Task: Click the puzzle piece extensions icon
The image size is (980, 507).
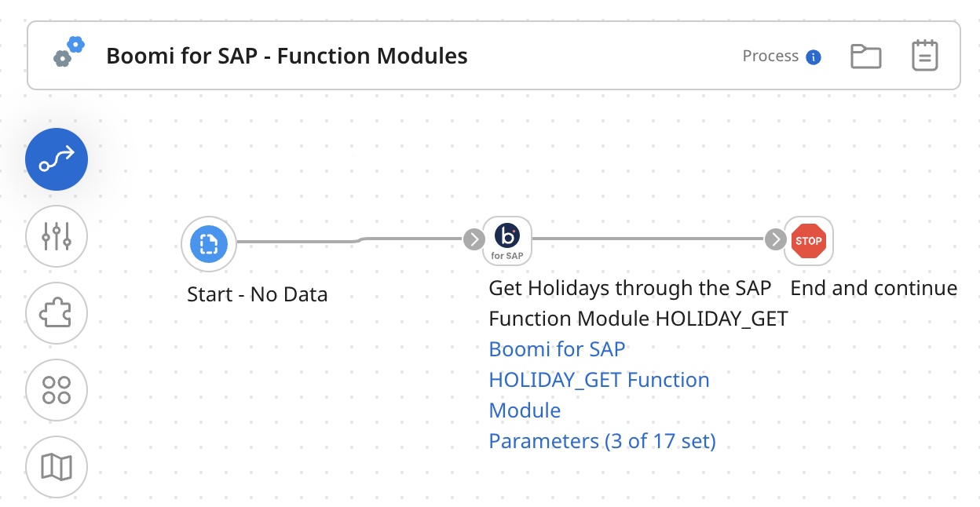Action: 56,312
